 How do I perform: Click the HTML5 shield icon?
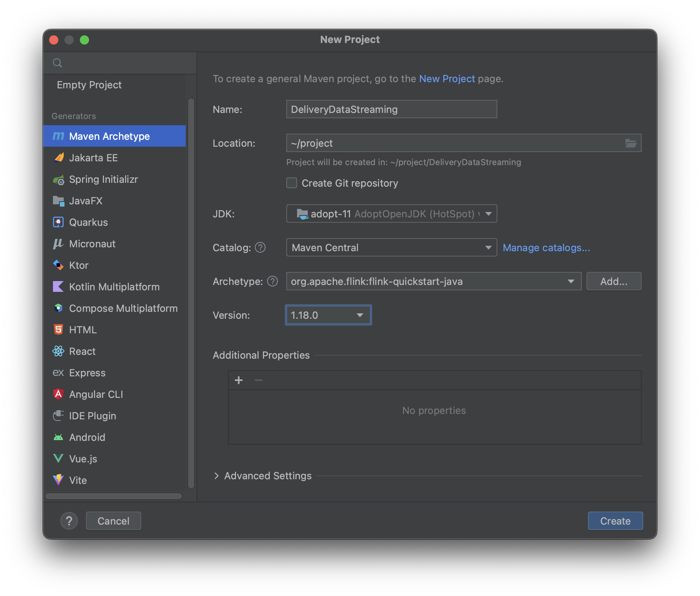pyautogui.click(x=58, y=329)
